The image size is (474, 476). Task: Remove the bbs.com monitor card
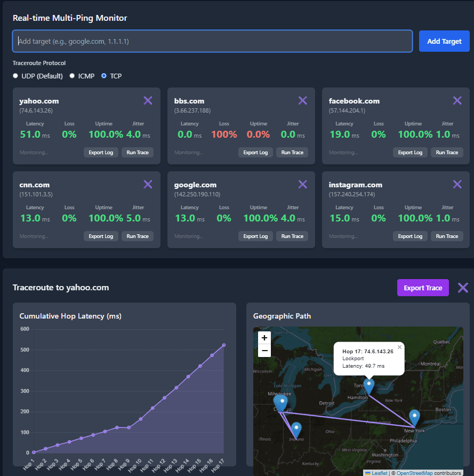click(x=302, y=100)
